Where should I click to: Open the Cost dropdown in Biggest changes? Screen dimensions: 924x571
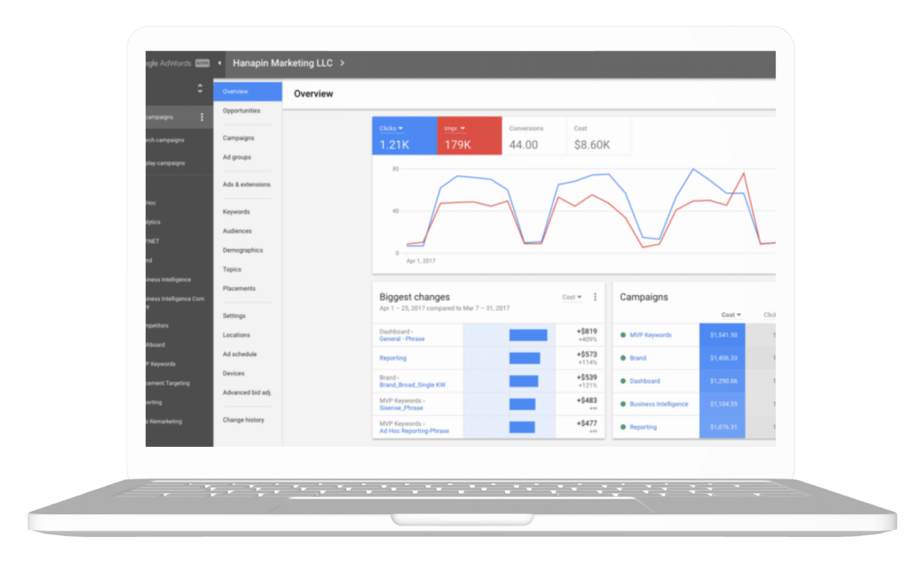(x=571, y=298)
